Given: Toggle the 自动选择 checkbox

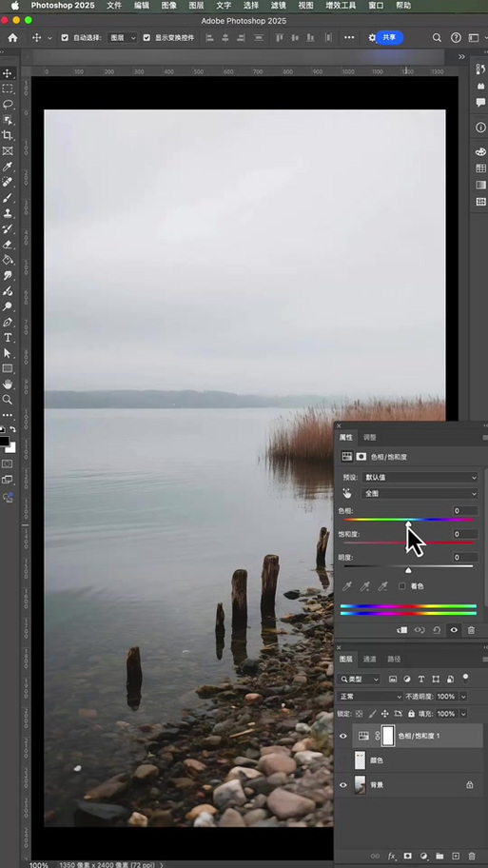Looking at the screenshot, I should click(x=65, y=38).
